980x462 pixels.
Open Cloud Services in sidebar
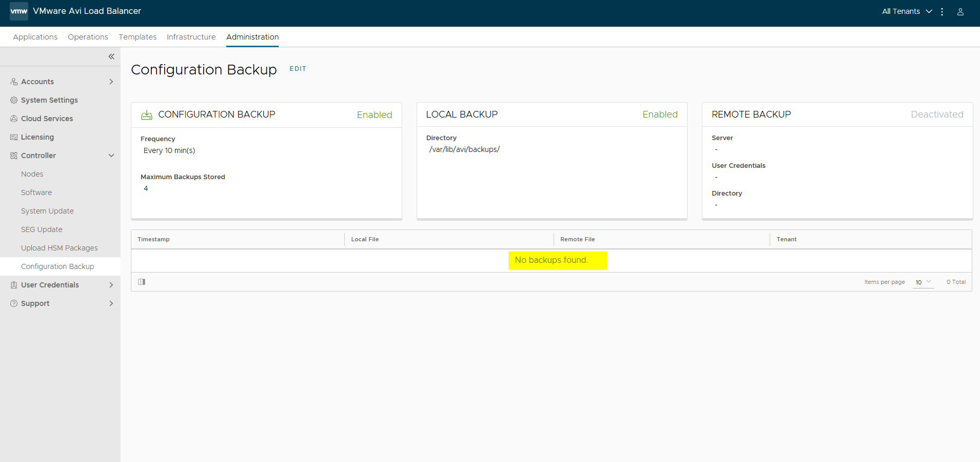(47, 119)
